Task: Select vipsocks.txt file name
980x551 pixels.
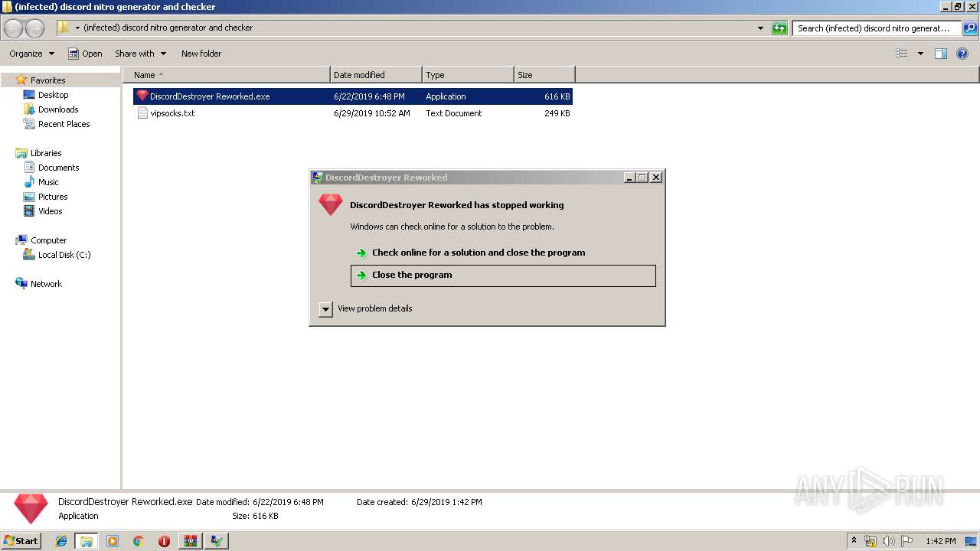Action: click(x=172, y=113)
